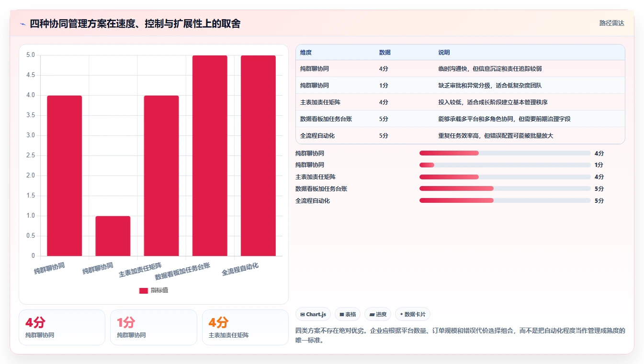
Task: Click the 进度 tag
Action: (x=378, y=314)
